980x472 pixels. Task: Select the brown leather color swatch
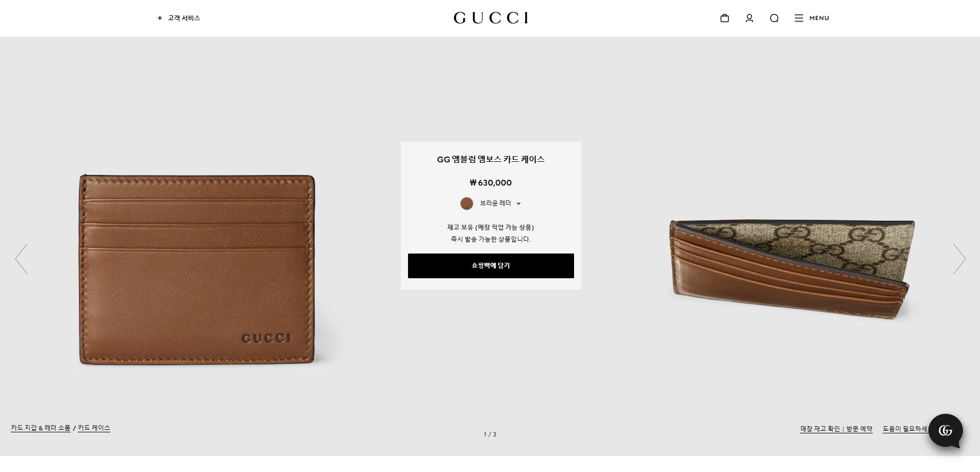pos(467,204)
